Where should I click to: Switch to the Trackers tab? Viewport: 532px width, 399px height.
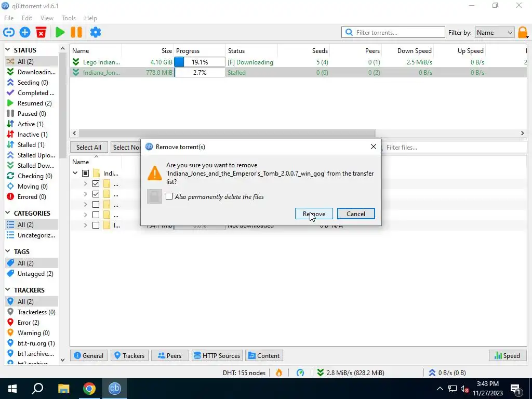coord(129,355)
